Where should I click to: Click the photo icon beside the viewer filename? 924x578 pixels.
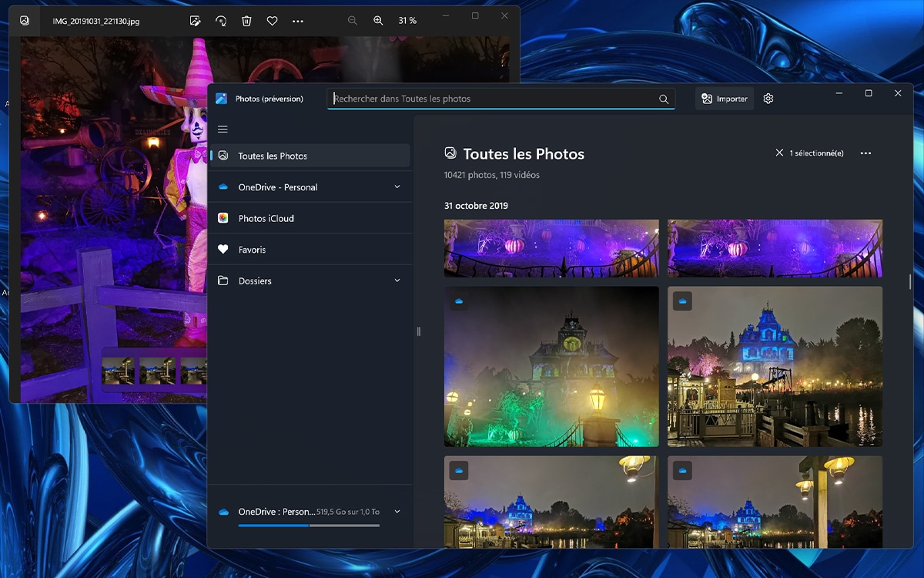tap(25, 21)
